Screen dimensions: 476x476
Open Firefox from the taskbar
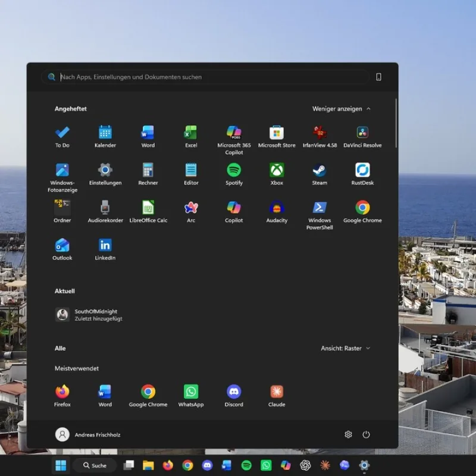tap(168, 465)
